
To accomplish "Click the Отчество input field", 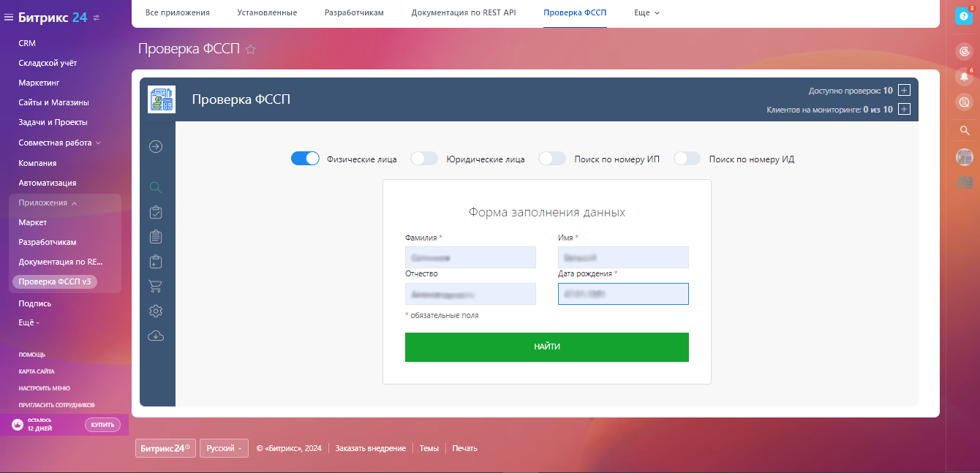I will [470, 294].
